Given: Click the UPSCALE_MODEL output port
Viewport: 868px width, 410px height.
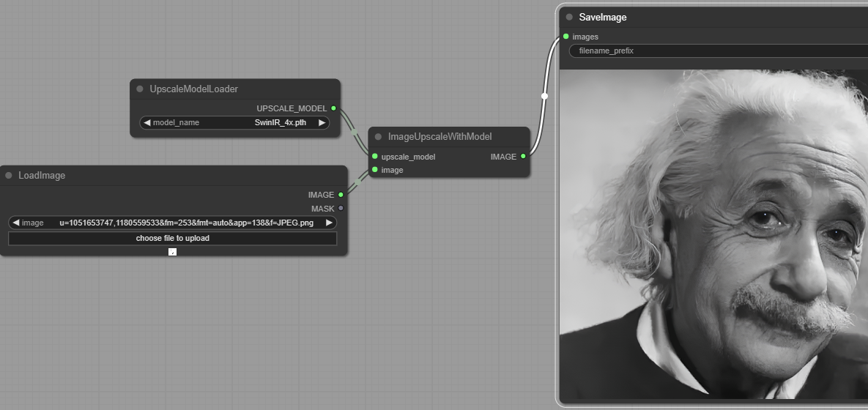Looking at the screenshot, I should point(334,108).
